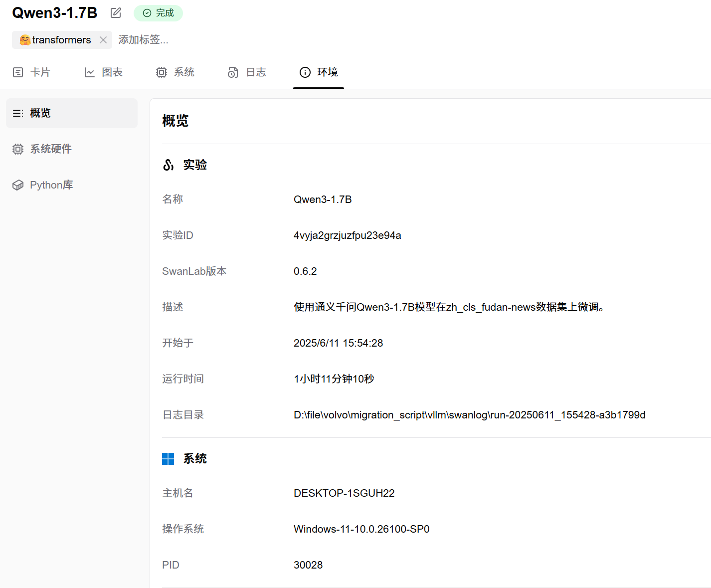The height and width of the screenshot is (588, 711).
Task: Click the experiment name value Qwen3-1.7B
Action: (x=323, y=199)
